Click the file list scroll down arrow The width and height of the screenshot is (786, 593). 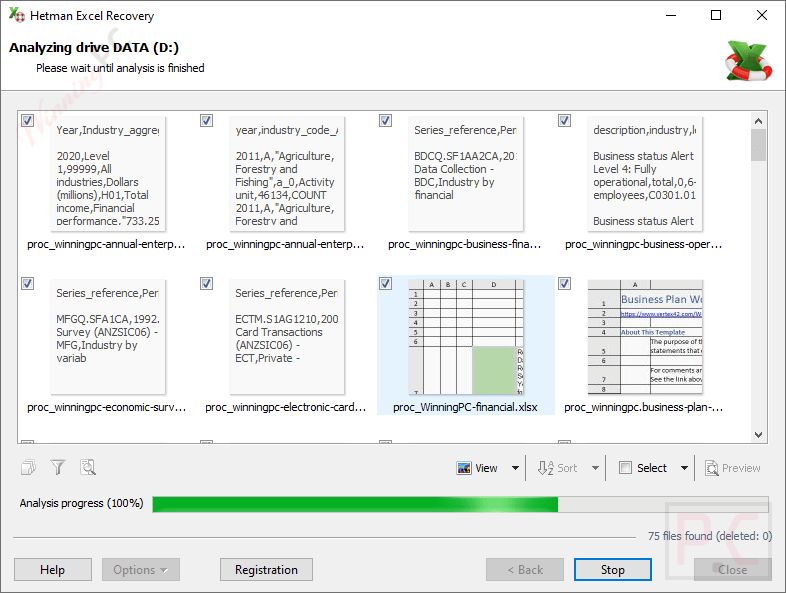(758, 435)
